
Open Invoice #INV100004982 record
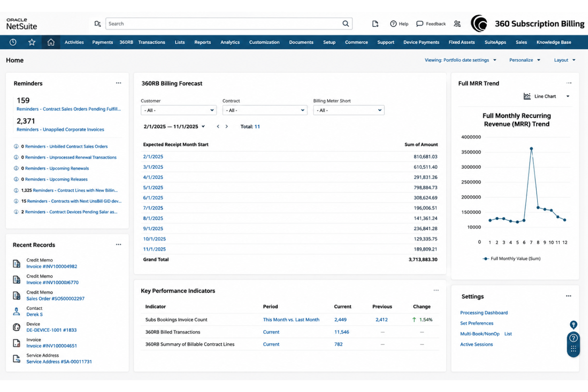coord(52,266)
